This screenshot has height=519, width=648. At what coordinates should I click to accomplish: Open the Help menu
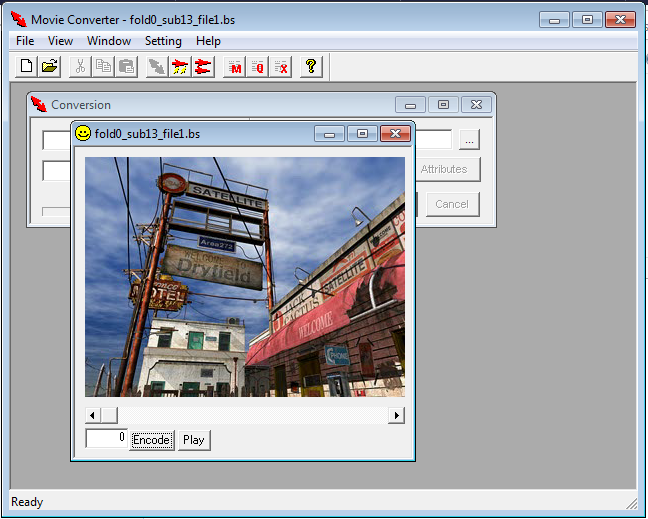click(x=208, y=41)
